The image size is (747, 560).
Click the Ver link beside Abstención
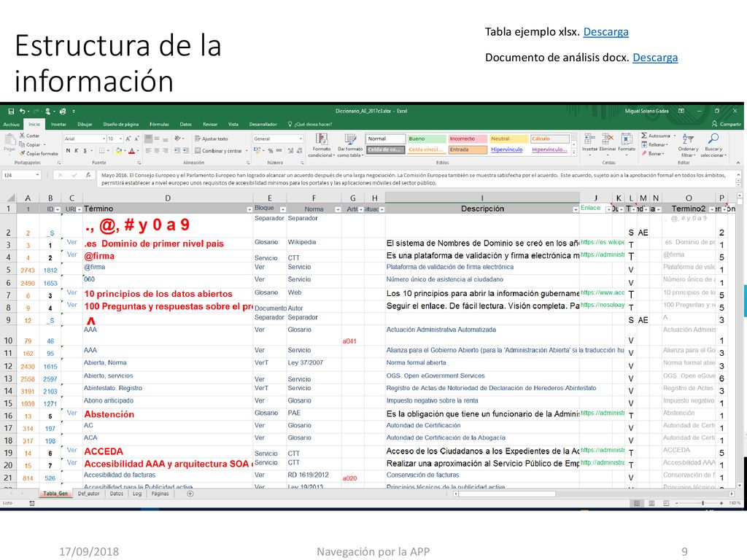pyautogui.click(x=72, y=413)
